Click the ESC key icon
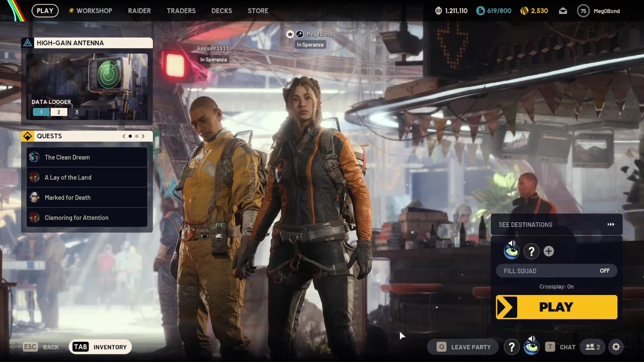Screen dimensions: 644x362 click(31, 347)
